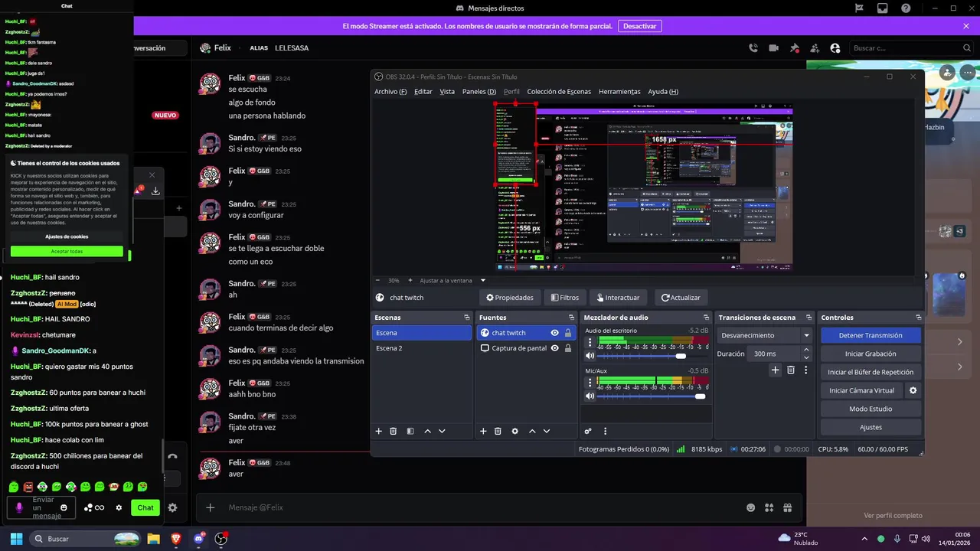Open OBS Herramientas menu
Image resolution: width=980 pixels, height=551 pixels.
(x=619, y=92)
